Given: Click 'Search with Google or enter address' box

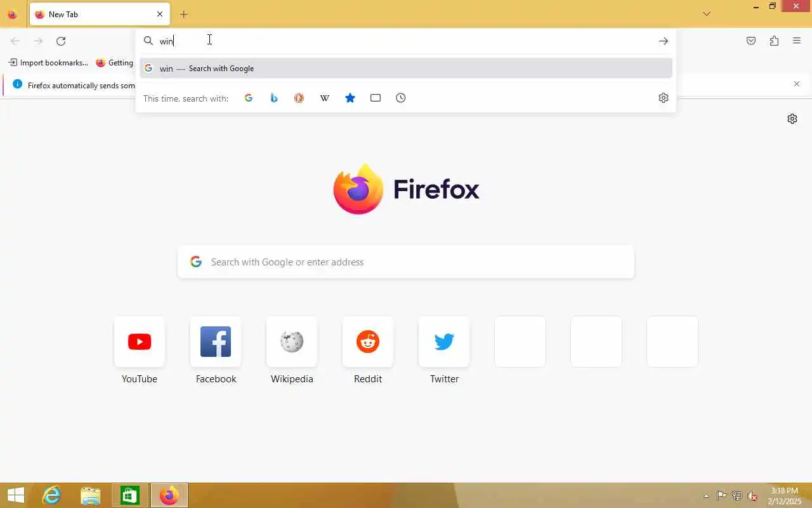Looking at the screenshot, I should point(406,262).
